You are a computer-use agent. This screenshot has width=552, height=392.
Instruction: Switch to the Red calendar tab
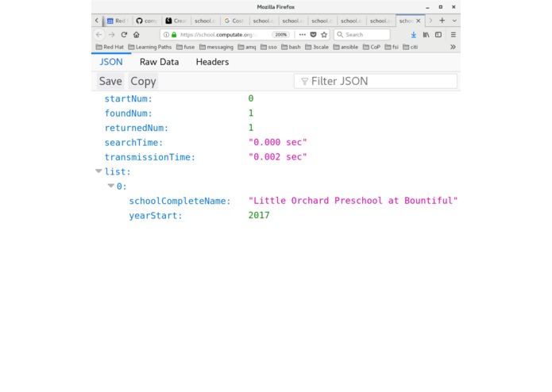(x=118, y=21)
